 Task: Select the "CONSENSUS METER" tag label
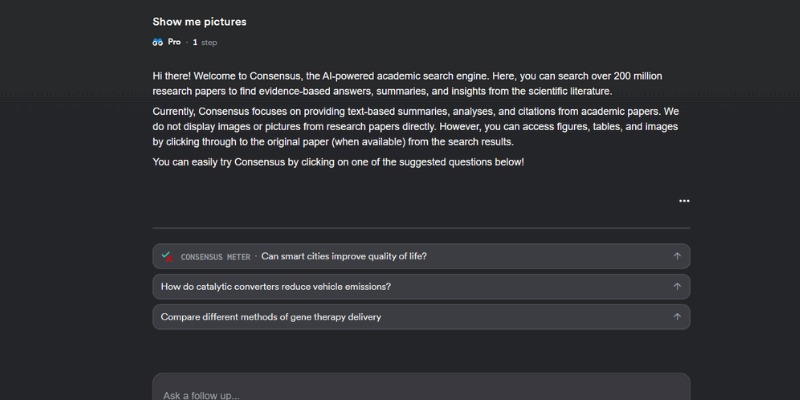tap(215, 257)
